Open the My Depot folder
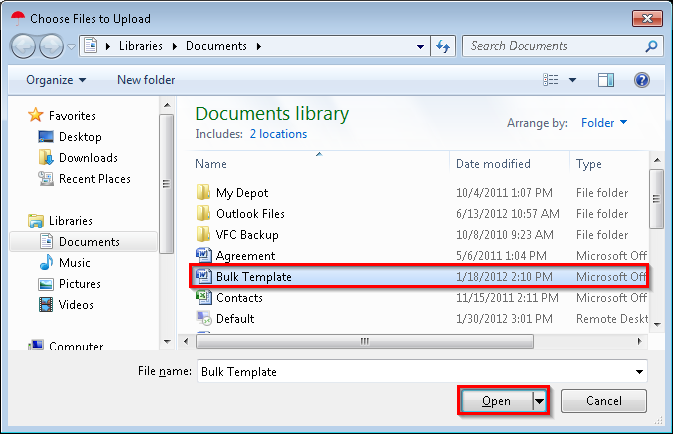This screenshot has width=673, height=434. point(242,193)
